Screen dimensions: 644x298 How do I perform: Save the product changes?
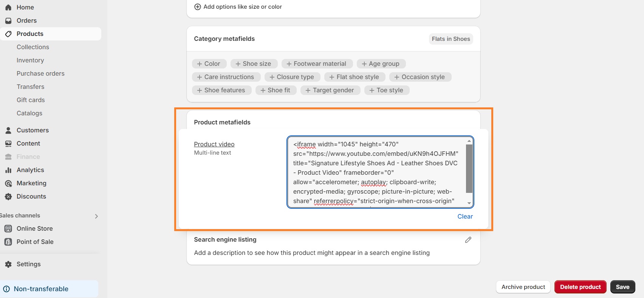(x=622, y=287)
